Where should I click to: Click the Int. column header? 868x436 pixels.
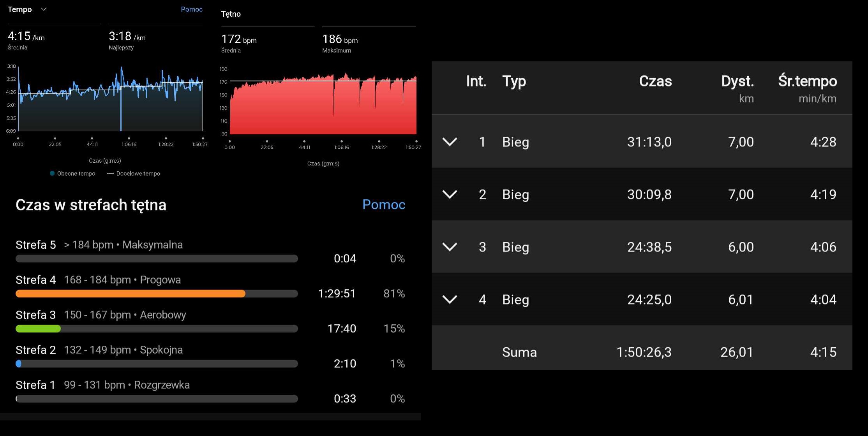point(476,81)
